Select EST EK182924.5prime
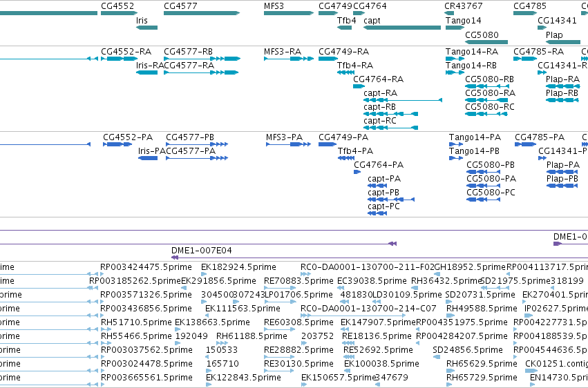Viewport: 588px width, 388px height. click(x=238, y=267)
